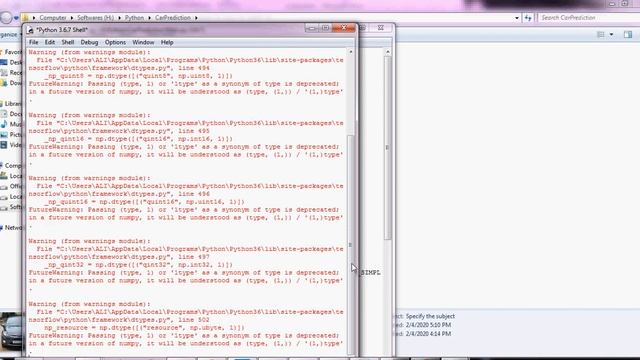This screenshot has height=360, width=640.
Task: Expand the arrow after Computer breadcrumb
Action: pyautogui.click(x=72, y=18)
